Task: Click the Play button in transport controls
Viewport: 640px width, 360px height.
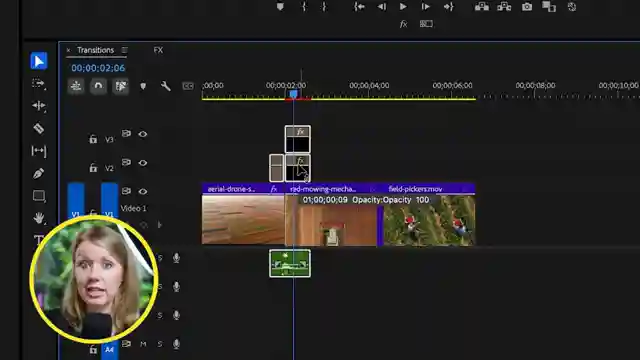Action: tap(403, 7)
